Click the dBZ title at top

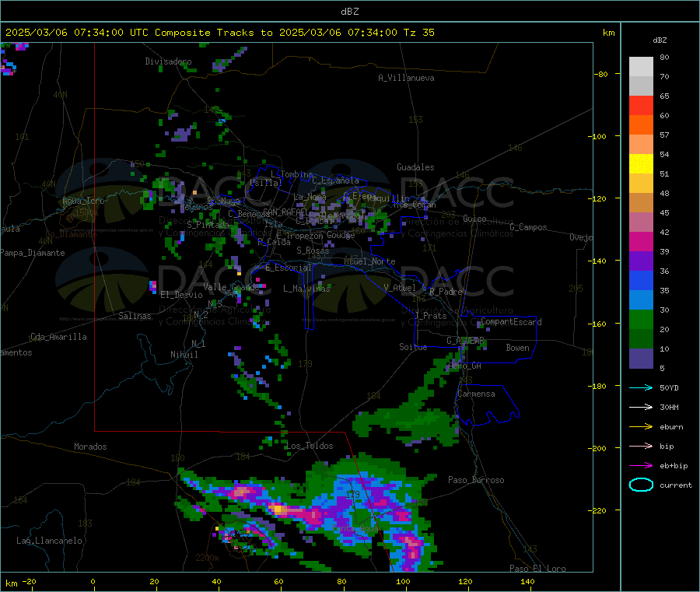click(349, 11)
